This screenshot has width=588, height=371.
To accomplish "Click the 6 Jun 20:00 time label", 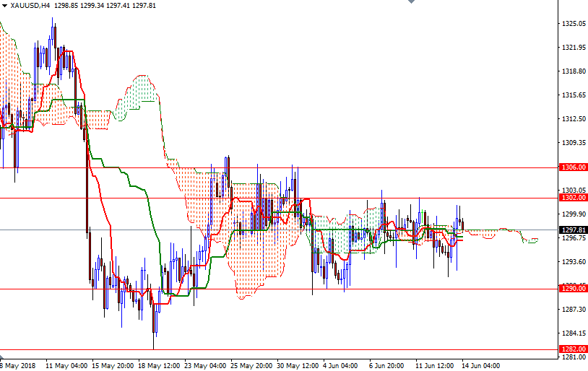I will pyautogui.click(x=386, y=365).
